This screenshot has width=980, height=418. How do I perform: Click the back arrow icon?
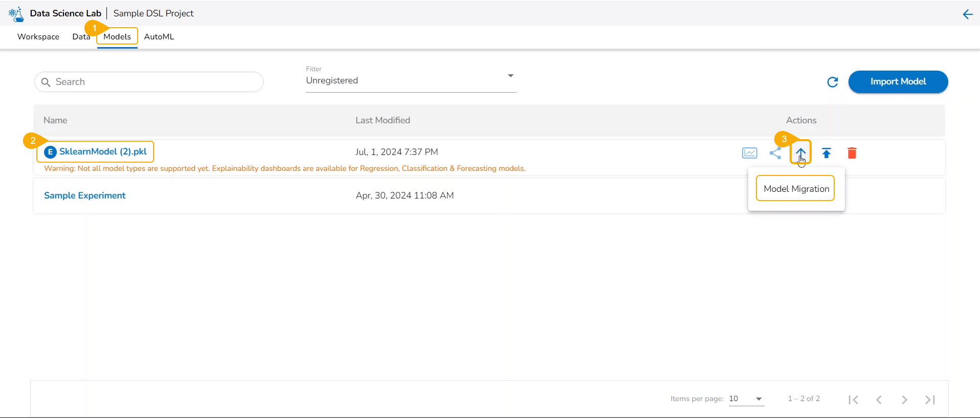[968, 14]
